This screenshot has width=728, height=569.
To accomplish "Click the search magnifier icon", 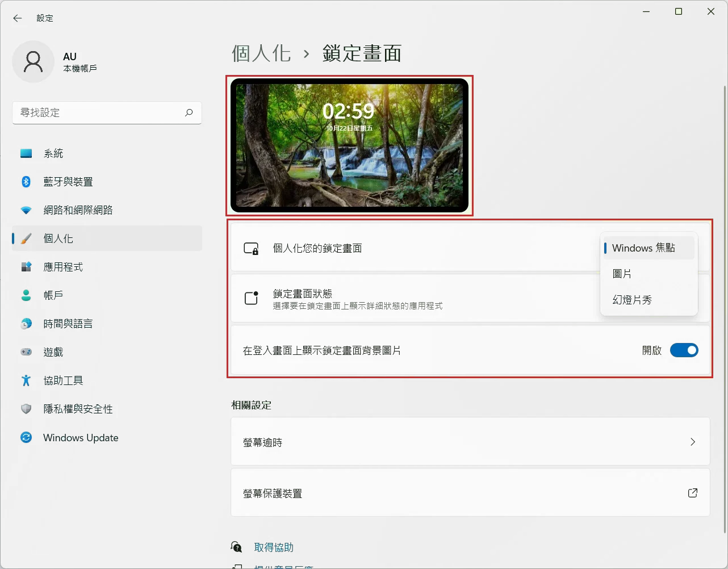I will click(x=189, y=112).
